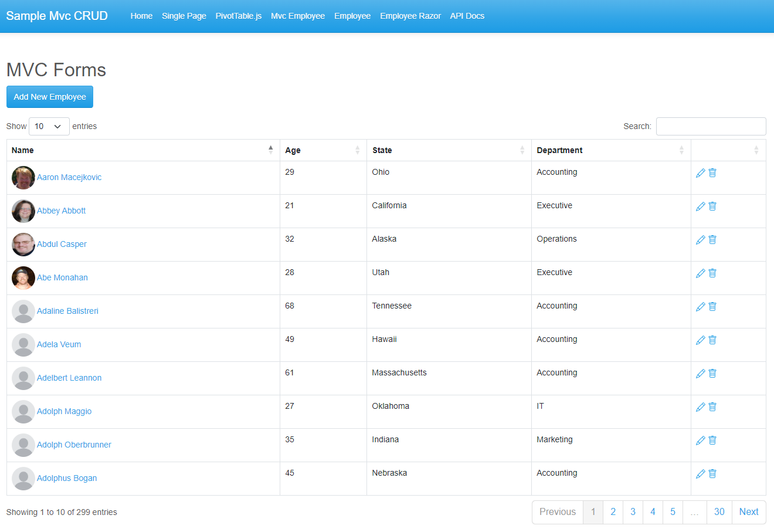Switch to the Employee Razor page
This screenshot has width=774, height=532.
[x=410, y=16]
